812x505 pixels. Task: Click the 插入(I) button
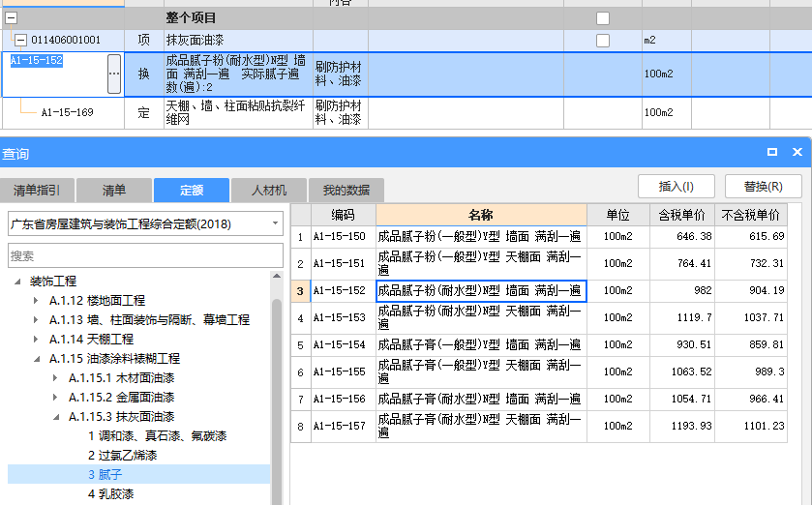[677, 187]
